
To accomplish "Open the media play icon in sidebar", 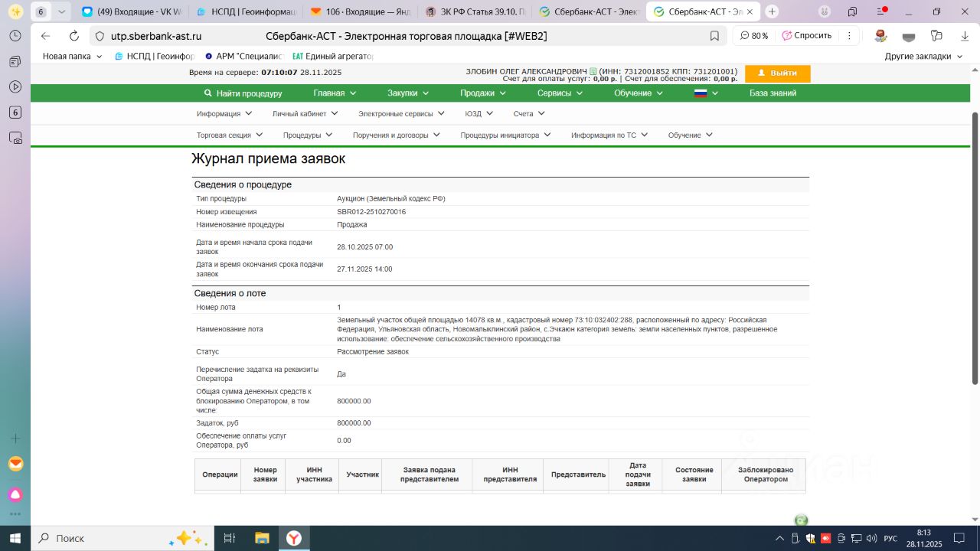I will [15, 86].
